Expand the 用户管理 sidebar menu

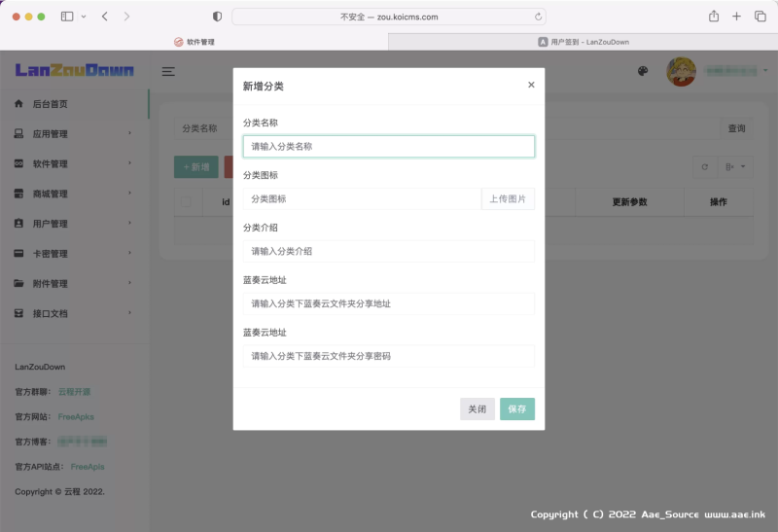[x=74, y=224]
